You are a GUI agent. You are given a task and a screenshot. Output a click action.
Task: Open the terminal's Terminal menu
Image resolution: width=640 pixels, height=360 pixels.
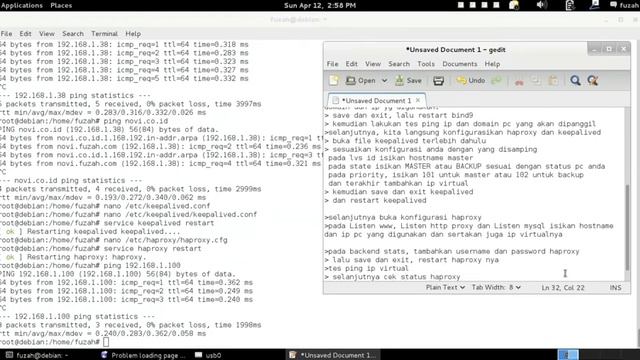pyautogui.click(x=104, y=33)
